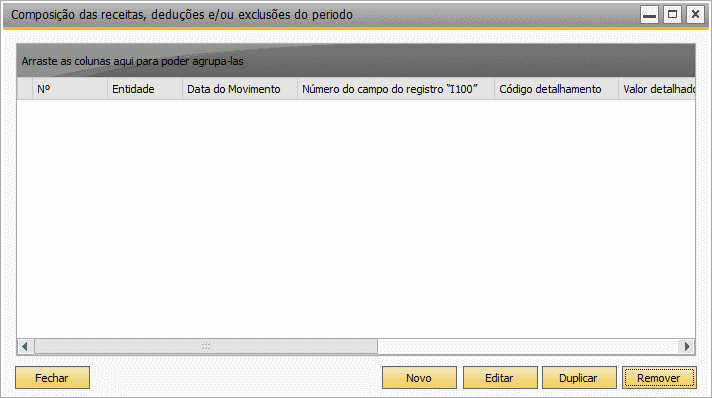This screenshot has height=398, width=712.
Task: Sort by Entidade column header
Action: [x=145, y=89]
